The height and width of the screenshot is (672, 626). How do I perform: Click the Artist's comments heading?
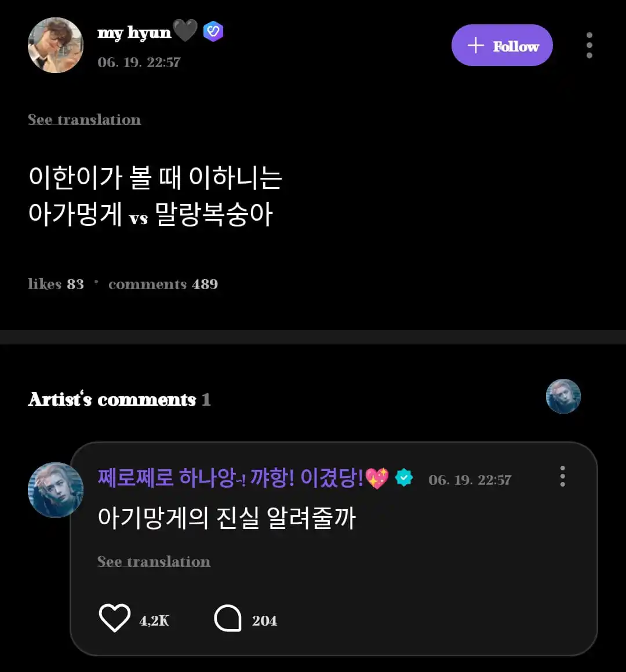tap(112, 400)
